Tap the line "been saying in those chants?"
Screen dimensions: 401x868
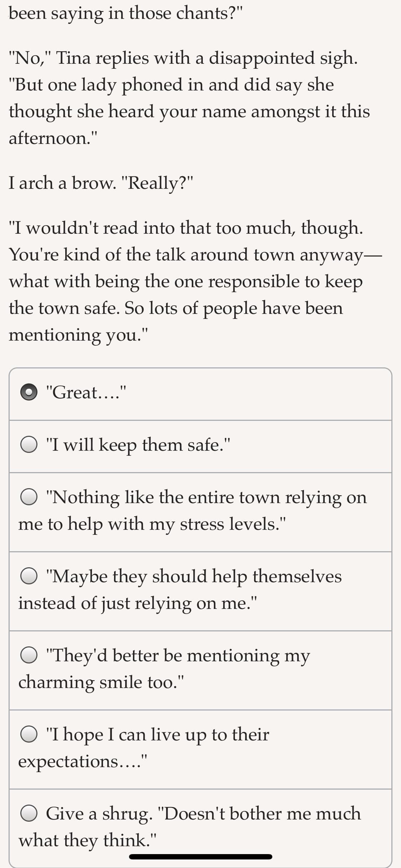coord(126,14)
